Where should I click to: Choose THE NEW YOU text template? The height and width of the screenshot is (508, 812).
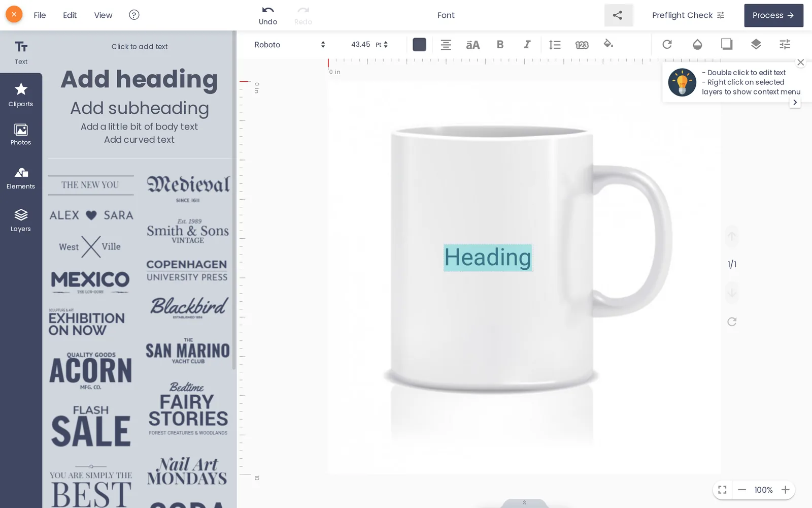90,185
